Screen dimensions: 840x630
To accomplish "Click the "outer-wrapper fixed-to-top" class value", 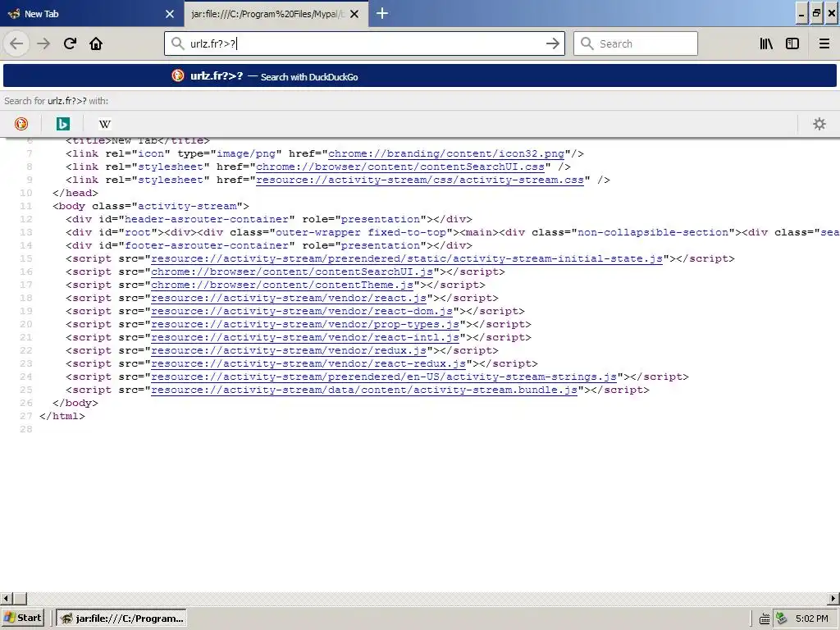I will coord(361,232).
